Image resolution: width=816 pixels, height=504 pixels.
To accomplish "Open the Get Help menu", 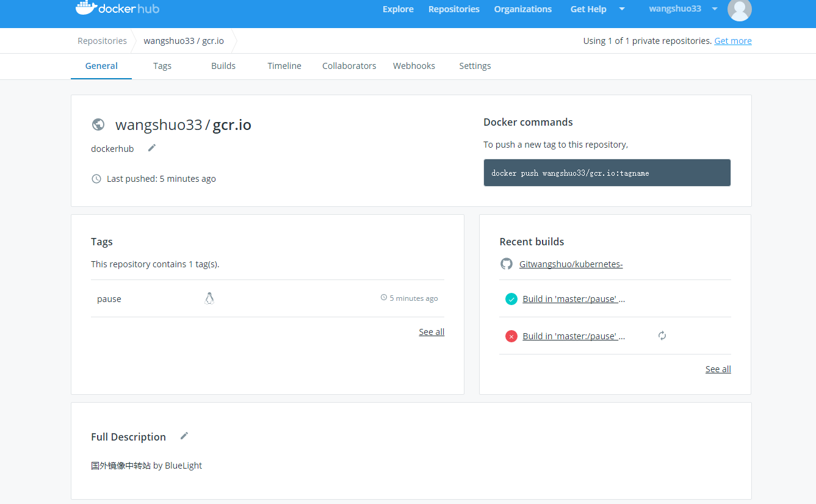I will pos(588,9).
